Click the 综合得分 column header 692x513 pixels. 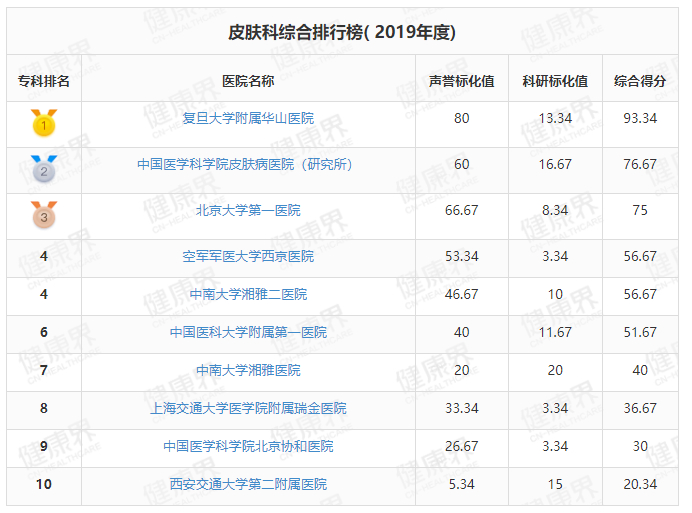(x=640, y=81)
